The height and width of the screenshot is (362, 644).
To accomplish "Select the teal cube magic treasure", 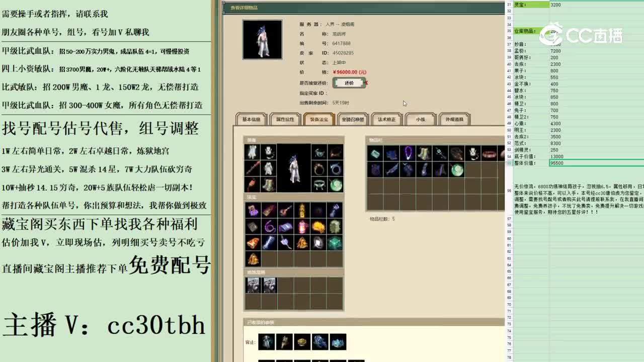I will [x=335, y=243].
